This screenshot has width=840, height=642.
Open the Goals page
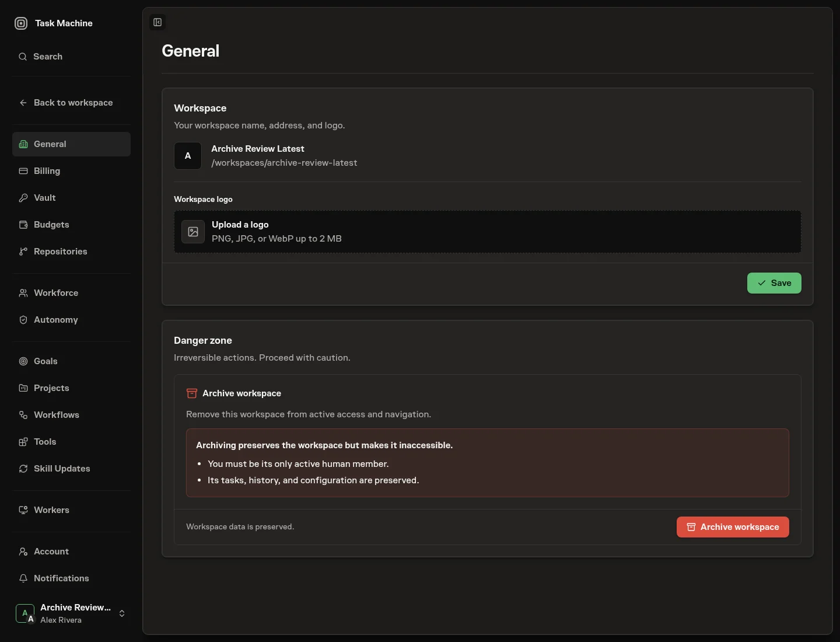71,361
